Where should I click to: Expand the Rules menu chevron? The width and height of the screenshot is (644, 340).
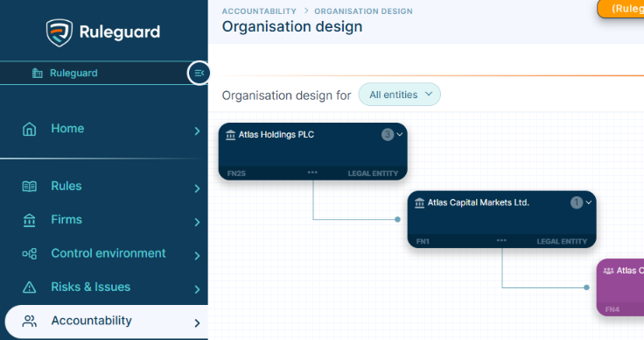point(197,188)
